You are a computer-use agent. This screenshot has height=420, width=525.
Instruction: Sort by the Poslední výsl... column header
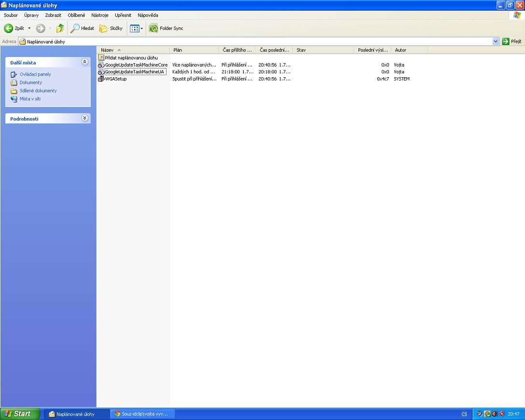point(373,50)
